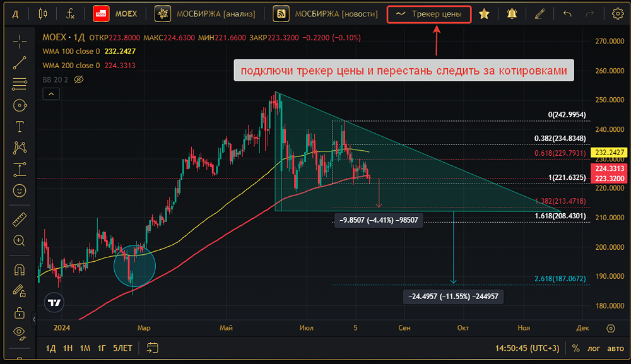
Task: Select the geometric shapes circle tool
Action: (x=20, y=105)
